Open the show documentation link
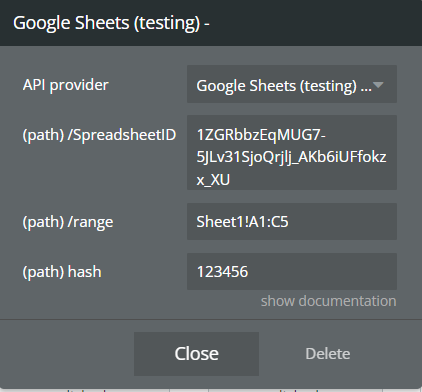This screenshot has width=422, height=392. coord(328,301)
